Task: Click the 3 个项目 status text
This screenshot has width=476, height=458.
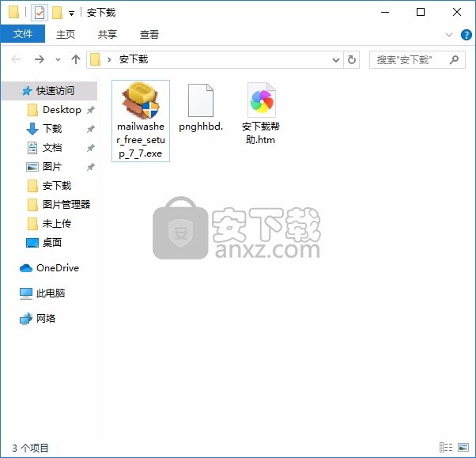Action: 30,448
